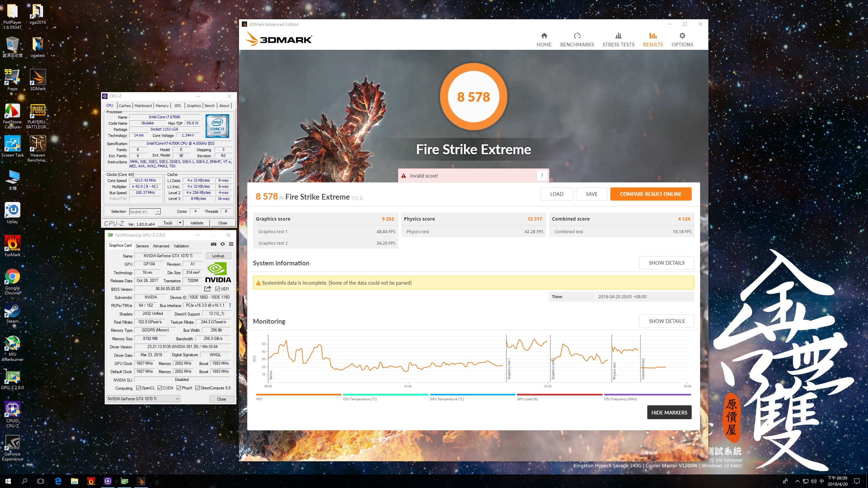Open the taskbar clock and date
Screen dimensions: 868x488
click(837, 481)
